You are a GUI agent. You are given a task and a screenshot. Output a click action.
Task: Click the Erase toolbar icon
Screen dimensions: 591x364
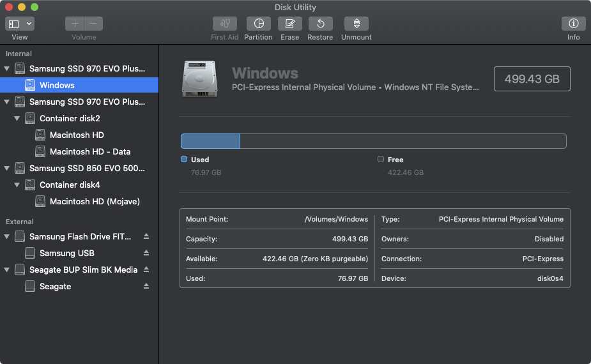(x=290, y=24)
